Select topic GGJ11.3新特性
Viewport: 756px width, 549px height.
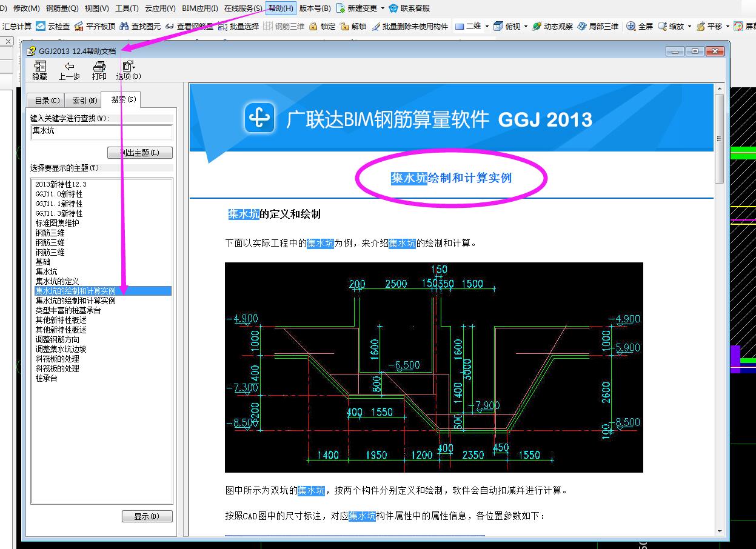point(59,213)
